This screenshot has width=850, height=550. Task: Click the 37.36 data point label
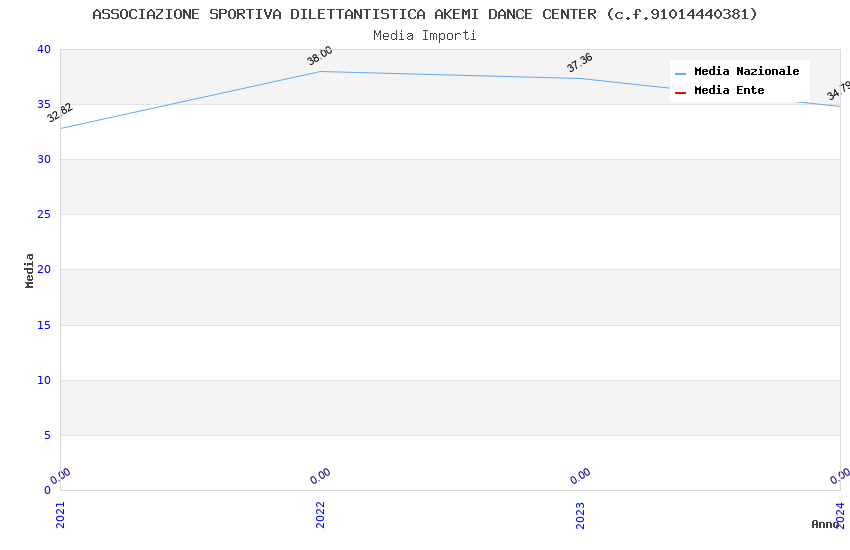(x=580, y=63)
